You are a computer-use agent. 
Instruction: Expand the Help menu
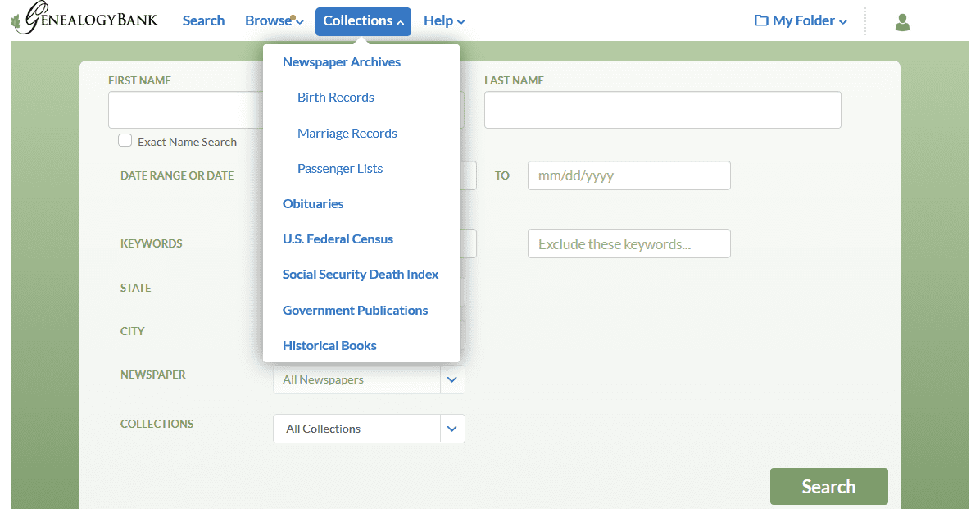[x=444, y=20]
